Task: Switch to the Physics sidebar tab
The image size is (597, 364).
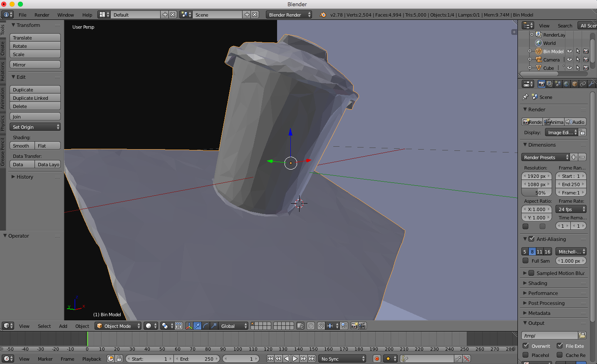Action: tap(2, 123)
